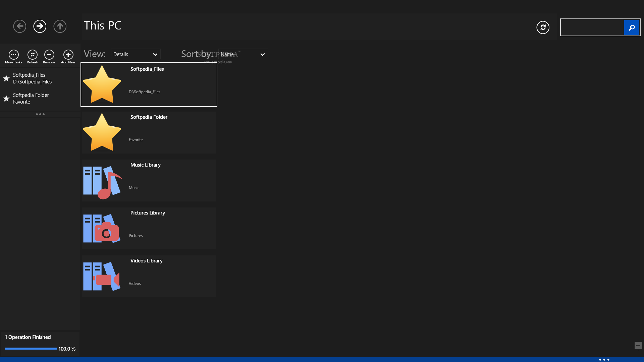The width and height of the screenshot is (644, 362).
Task: Click the Softpedia Folder tile title
Action: pos(149,117)
